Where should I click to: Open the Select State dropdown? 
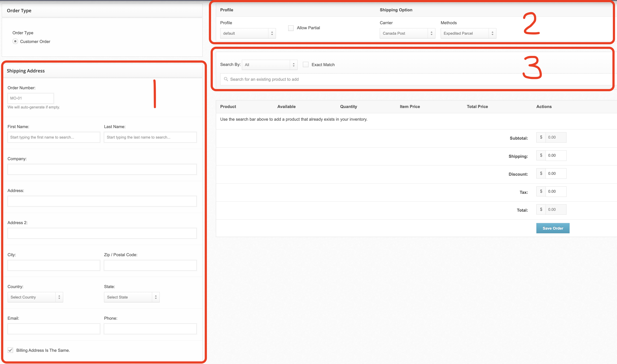point(132,297)
